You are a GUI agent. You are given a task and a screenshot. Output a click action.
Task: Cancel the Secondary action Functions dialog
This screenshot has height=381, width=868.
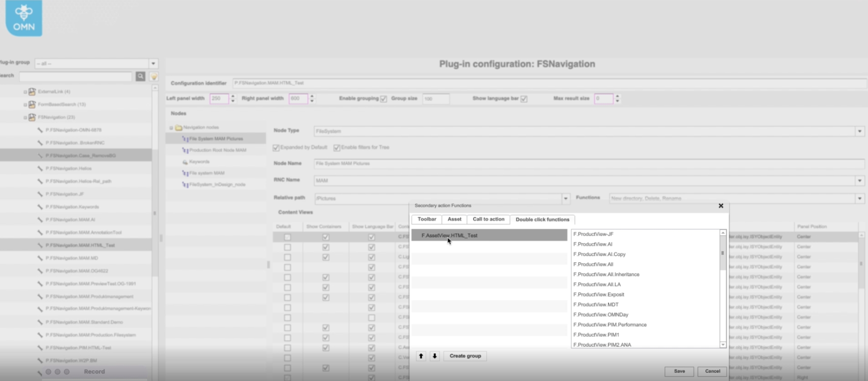point(712,371)
